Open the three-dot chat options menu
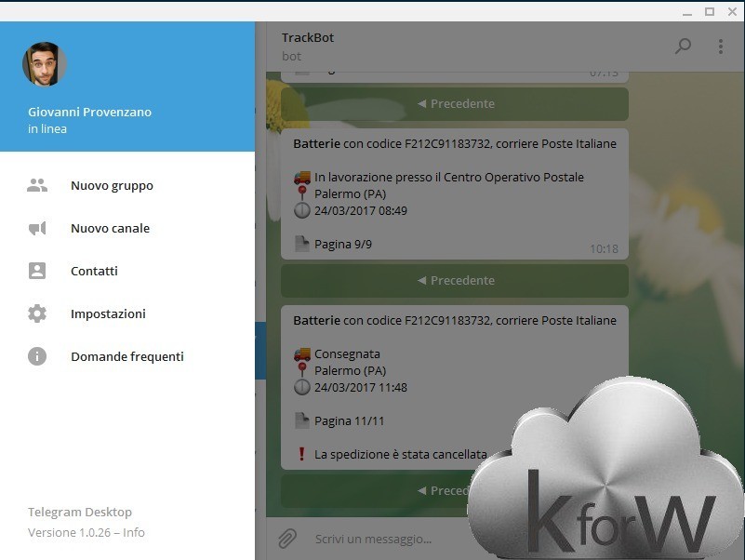745x560 pixels. point(720,46)
